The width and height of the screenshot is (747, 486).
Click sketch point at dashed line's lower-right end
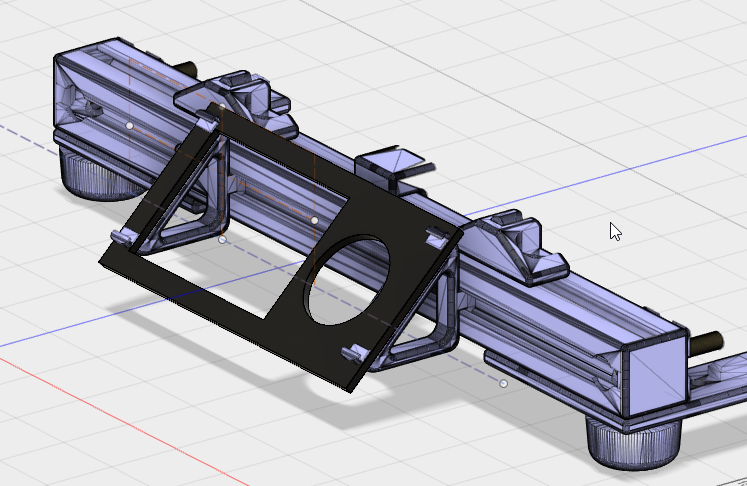pyautogui.click(x=504, y=384)
